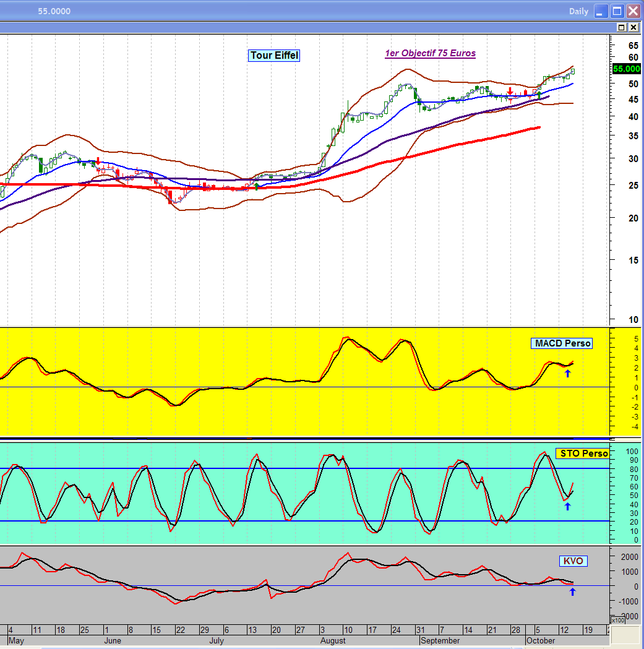644x649 pixels.
Task: Click the blue arrow in MACD panel
Action: 568,373
